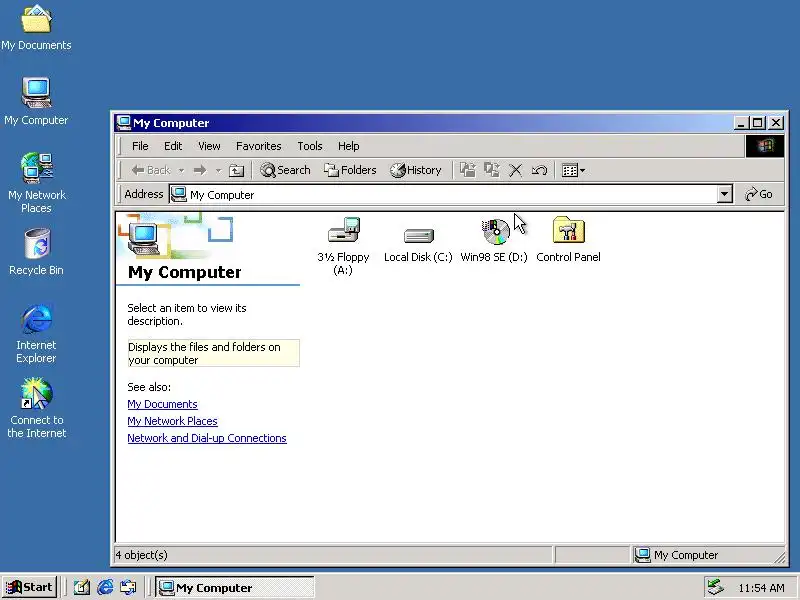This screenshot has height=600, width=800.
Task: Click the Undo toolbar icon
Action: point(539,170)
